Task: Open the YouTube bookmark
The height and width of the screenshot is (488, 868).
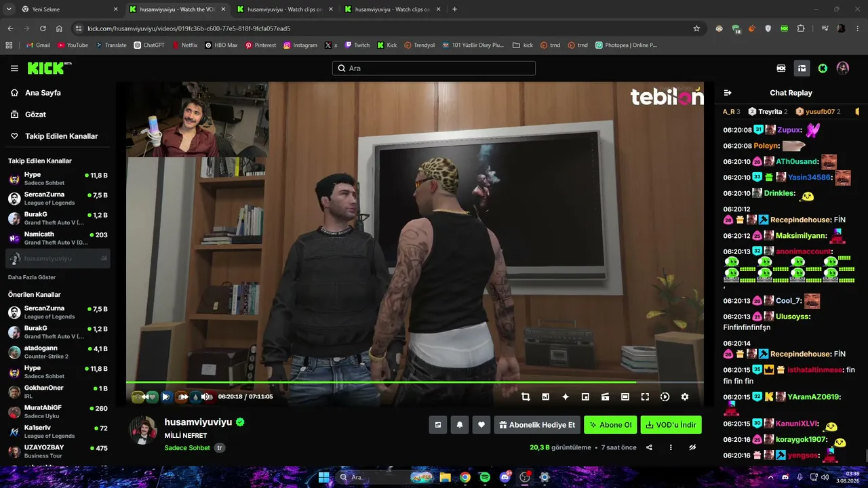Action: coord(73,45)
